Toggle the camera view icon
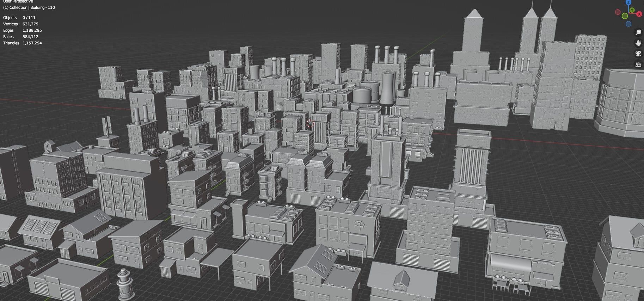Viewport: 644px width, 301px height. (x=638, y=54)
